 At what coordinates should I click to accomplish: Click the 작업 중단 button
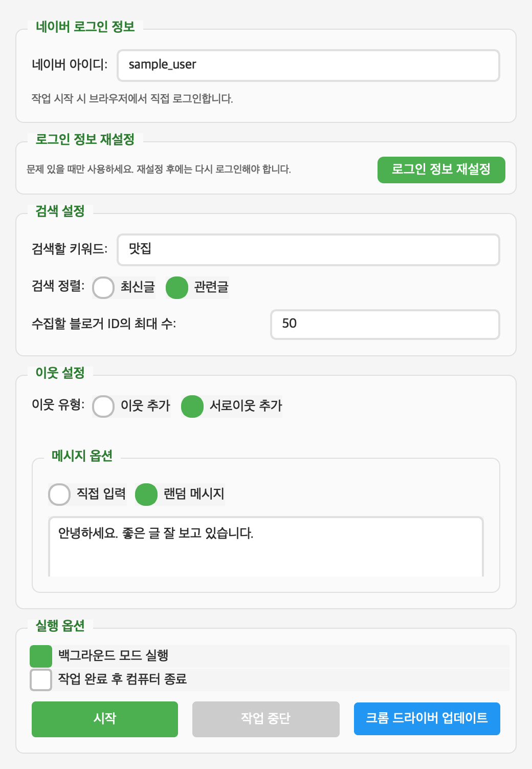pos(265,719)
